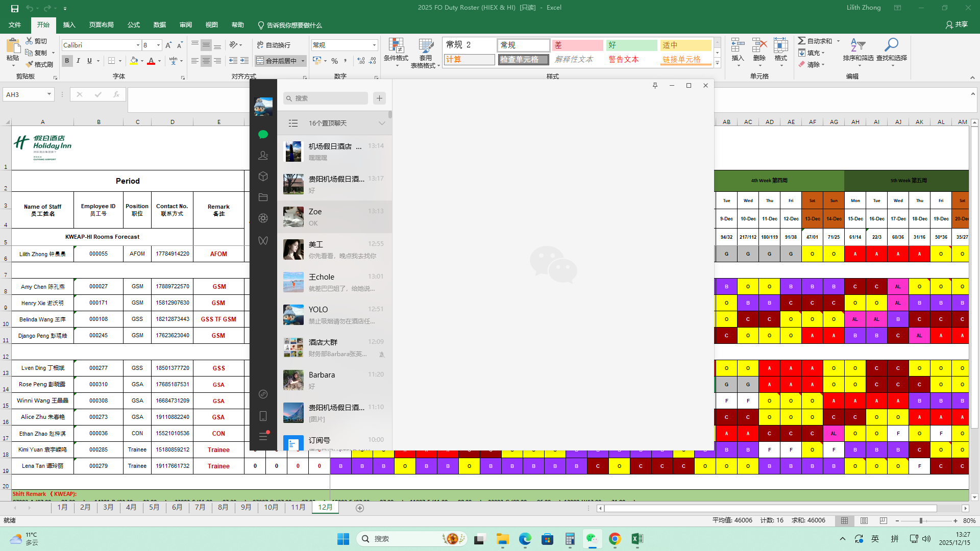Pin the WeChat window on top
This screenshot has height=551, width=980.
tap(655, 86)
